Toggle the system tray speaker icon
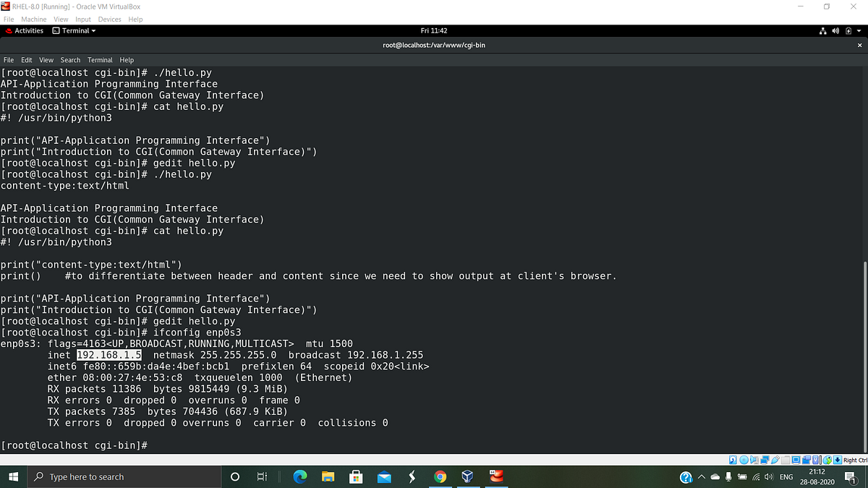 coord(768,477)
